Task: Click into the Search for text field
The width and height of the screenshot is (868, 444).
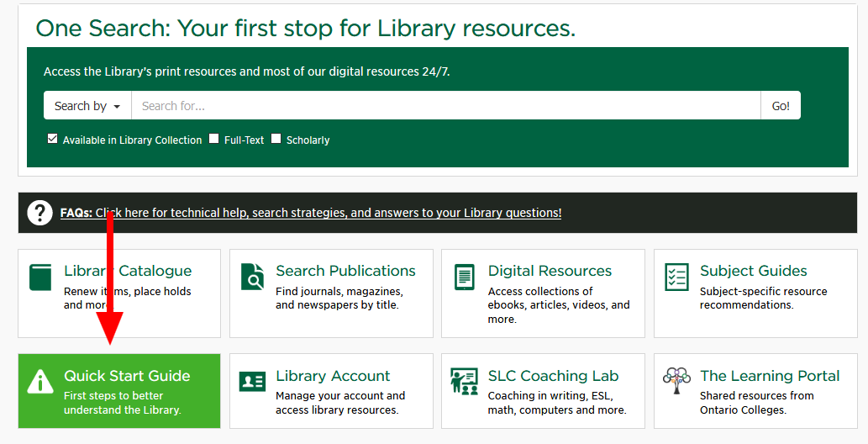Action: (445, 106)
